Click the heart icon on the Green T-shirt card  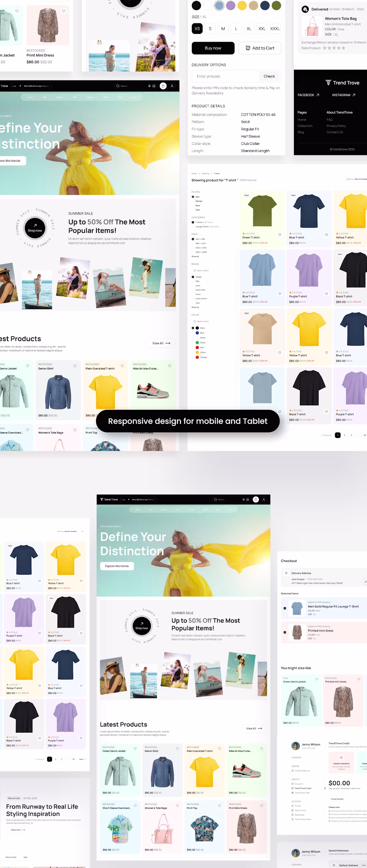(280, 235)
